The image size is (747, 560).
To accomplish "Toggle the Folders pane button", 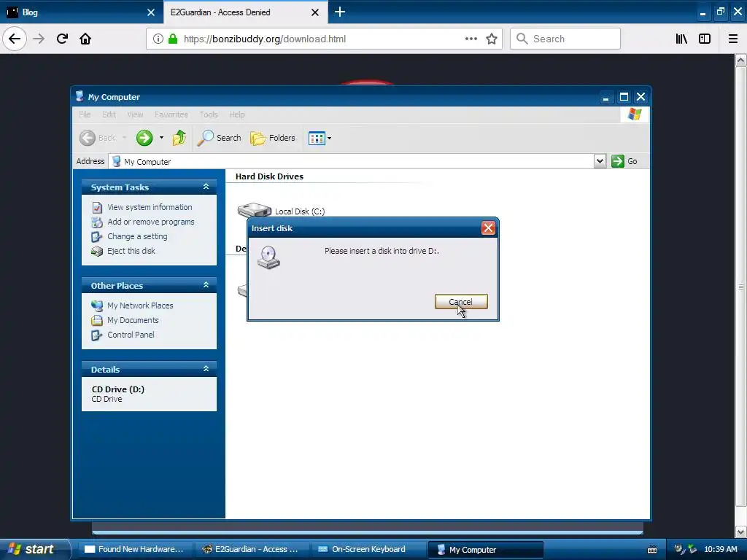I will tap(273, 138).
